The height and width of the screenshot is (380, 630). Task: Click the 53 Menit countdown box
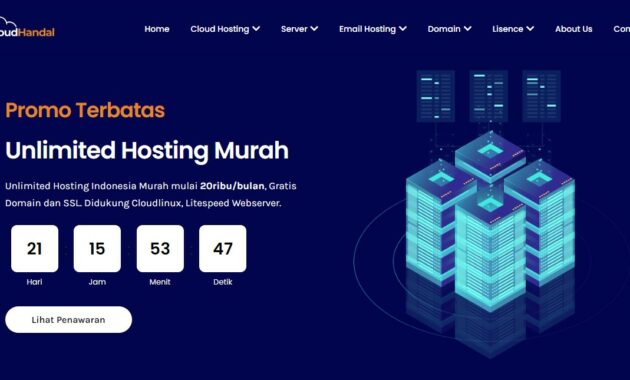coord(160,249)
